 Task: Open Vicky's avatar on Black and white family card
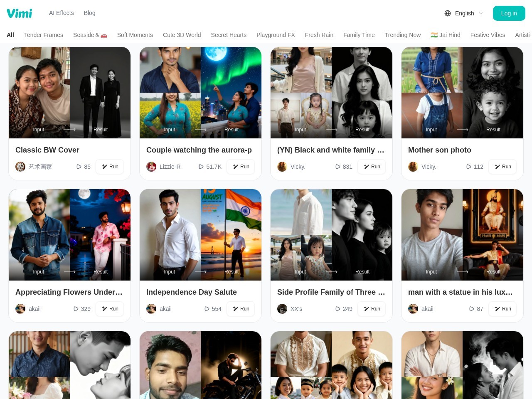click(282, 167)
